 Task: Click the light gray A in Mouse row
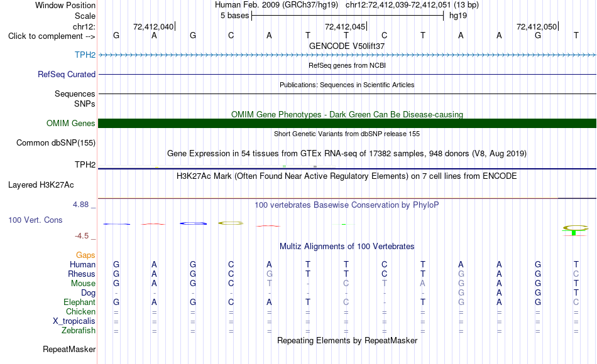coord(423,284)
